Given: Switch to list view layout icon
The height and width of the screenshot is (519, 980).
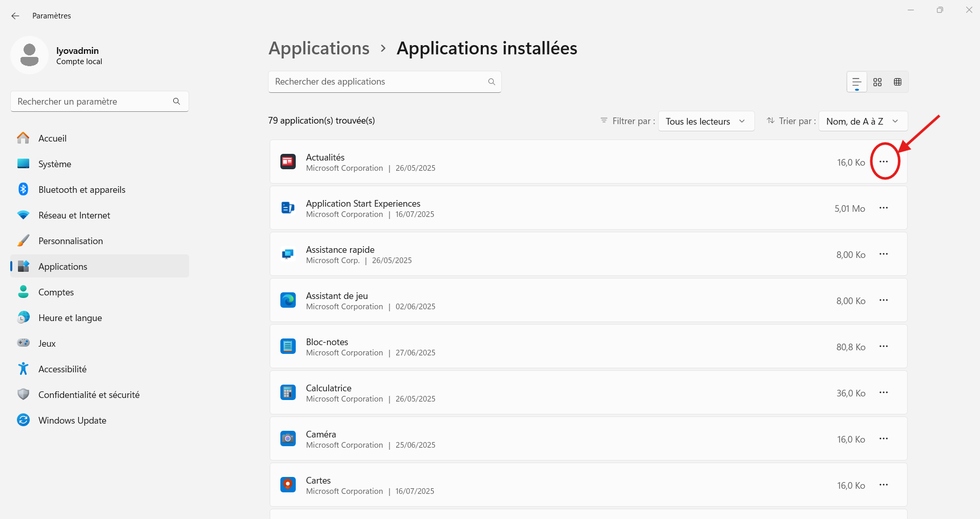Looking at the screenshot, I should (x=856, y=82).
